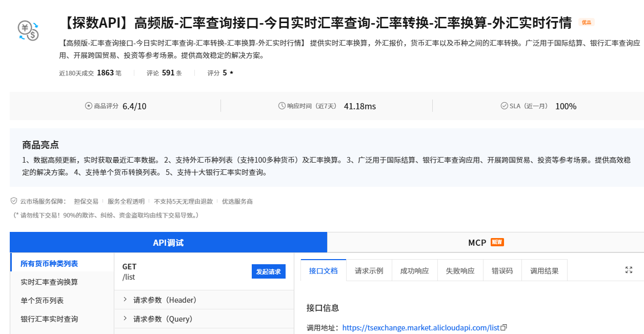Open the 请求示例 tab
644x334 pixels.
(369, 270)
